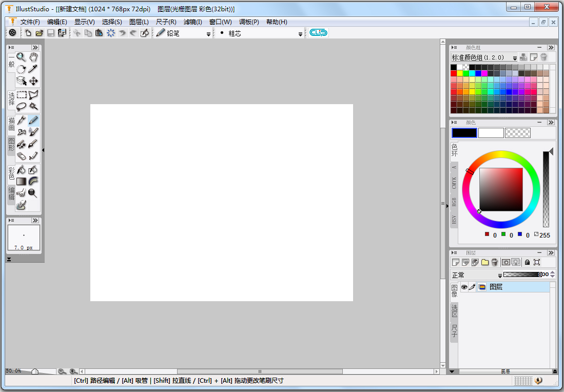The width and height of the screenshot is (564, 392).
Task: Pick the eyedropper tool
Action: point(33,69)
